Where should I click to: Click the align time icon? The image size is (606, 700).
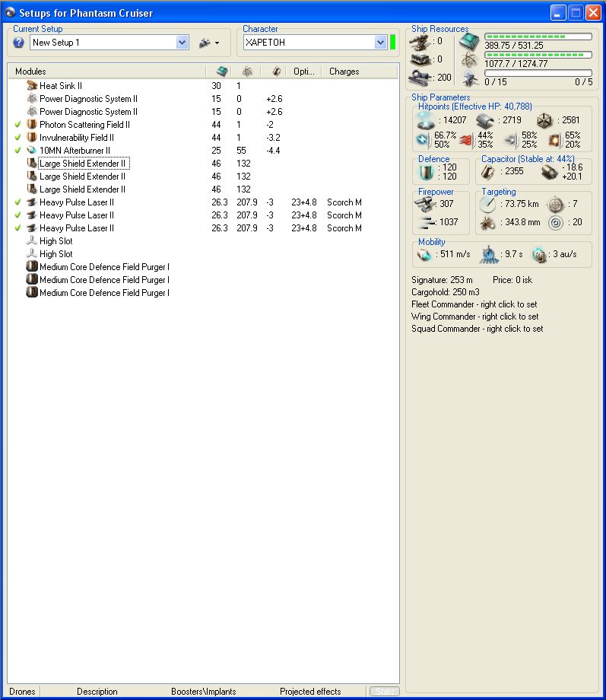pos(489,254)
